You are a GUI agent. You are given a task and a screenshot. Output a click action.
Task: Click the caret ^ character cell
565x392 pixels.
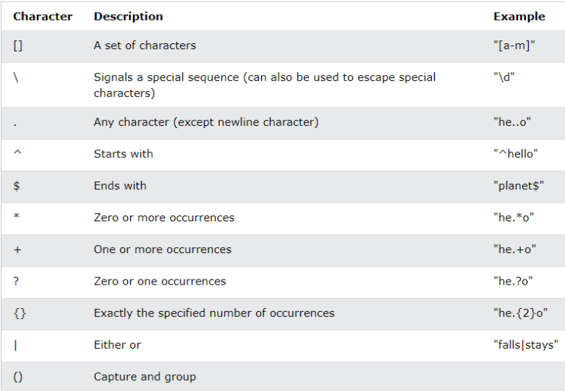pyautogui.click(x=18, y=153)
